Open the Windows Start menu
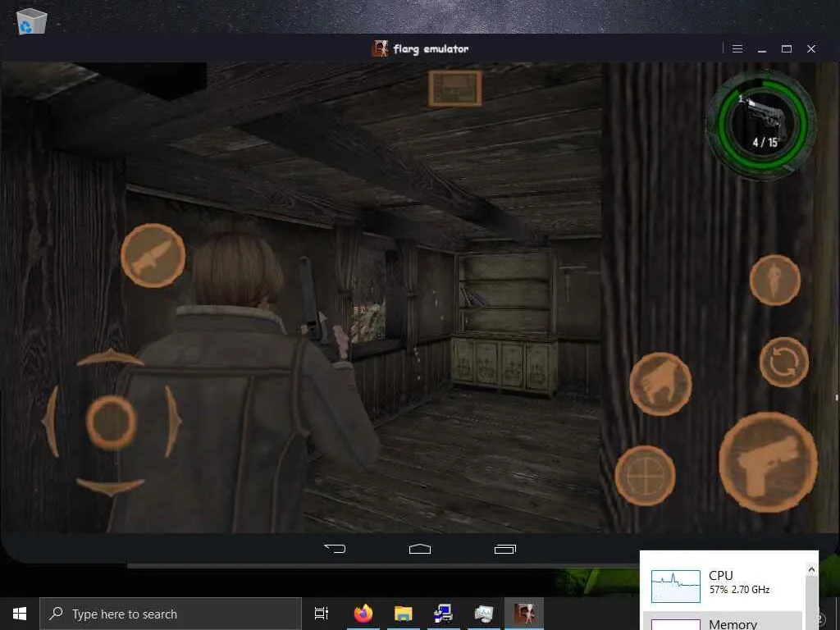The image size is (840, 630). [x=20, y=614]
